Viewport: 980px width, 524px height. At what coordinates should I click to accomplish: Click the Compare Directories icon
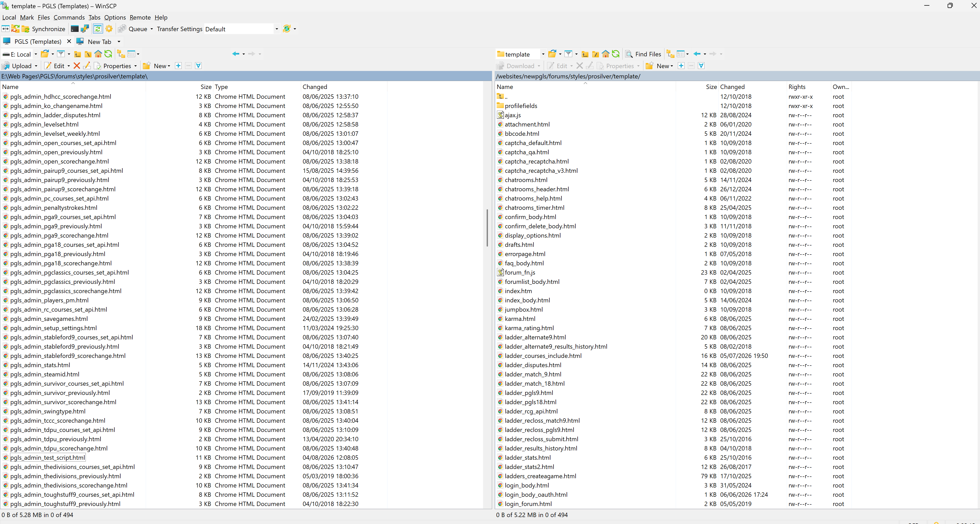[x=5, y=29]
